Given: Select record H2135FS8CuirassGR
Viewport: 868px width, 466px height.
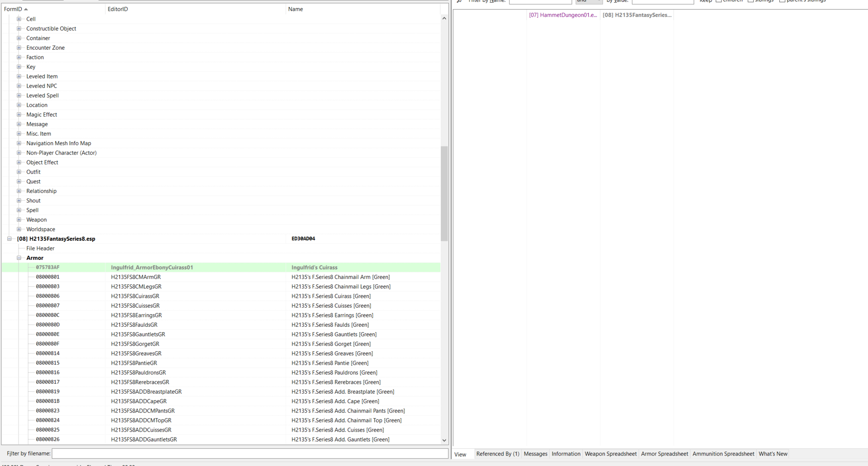Looking at the screenshot, I should click(x=221, y=296).
